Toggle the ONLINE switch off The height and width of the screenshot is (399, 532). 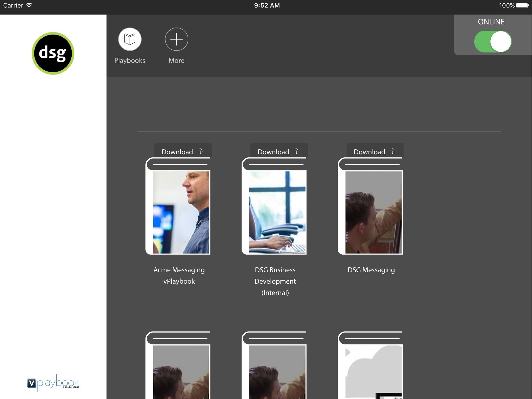[x=493, y=42]
